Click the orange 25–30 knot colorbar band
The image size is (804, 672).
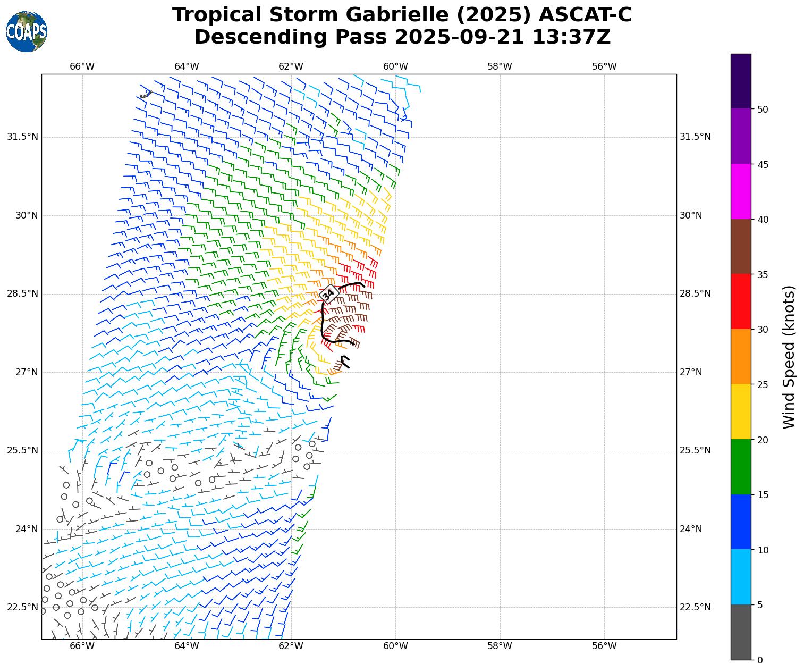[741, 357]
